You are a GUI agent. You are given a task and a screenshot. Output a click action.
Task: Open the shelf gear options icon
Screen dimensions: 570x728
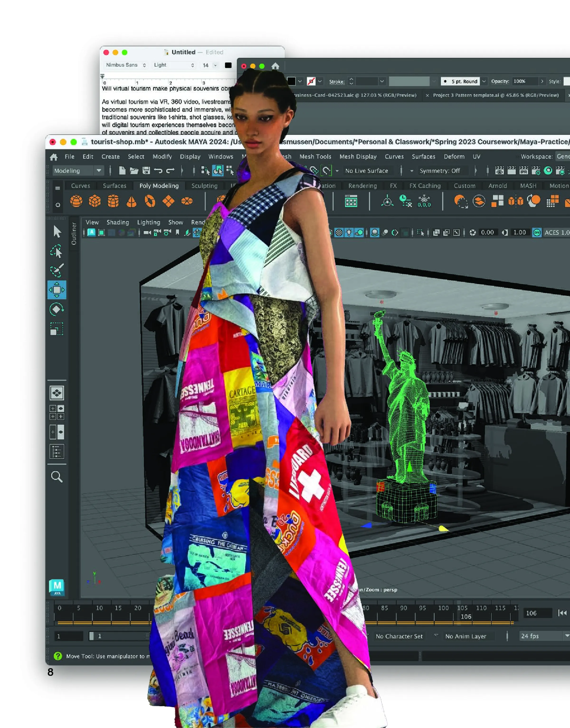[58, 205]
